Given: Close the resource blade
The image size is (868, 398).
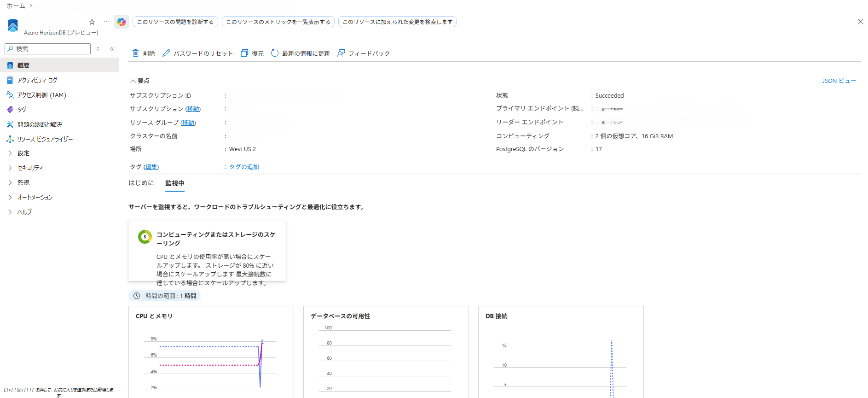Looking at the screenshot, I should click(x=860, y=22).
